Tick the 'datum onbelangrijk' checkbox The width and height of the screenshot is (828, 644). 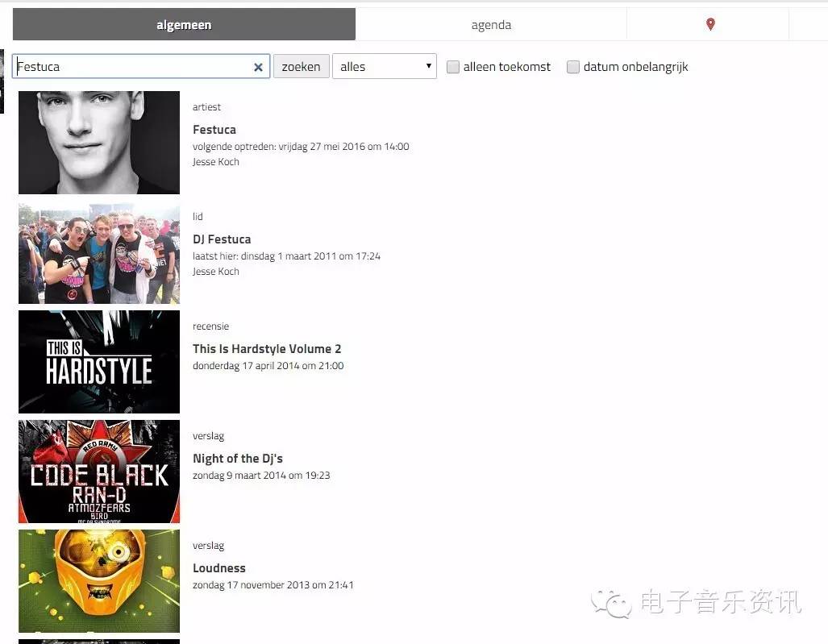[573, 67]
